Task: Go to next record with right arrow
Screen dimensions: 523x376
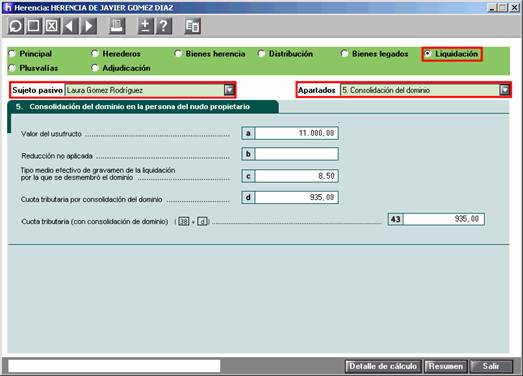Action: [88, 26]
